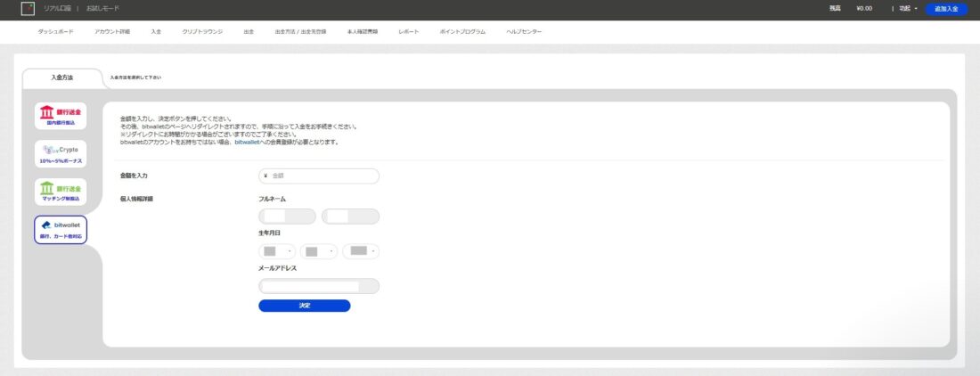Open the ヘルプセンター navigation item

pos(525,32)
